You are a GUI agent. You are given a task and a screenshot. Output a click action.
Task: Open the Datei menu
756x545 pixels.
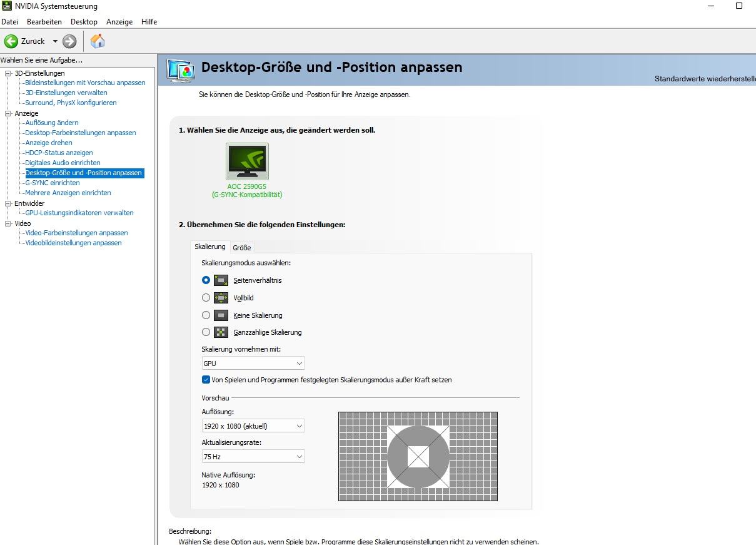tap(10, 22)
